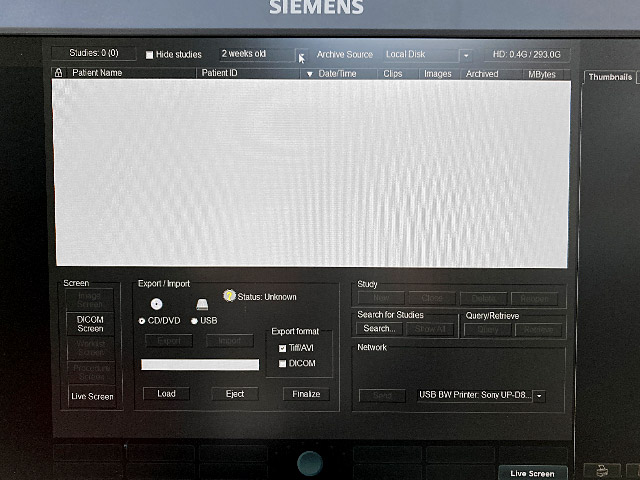
Task: Open the DICOM Screen
Action: click(90, 324)
